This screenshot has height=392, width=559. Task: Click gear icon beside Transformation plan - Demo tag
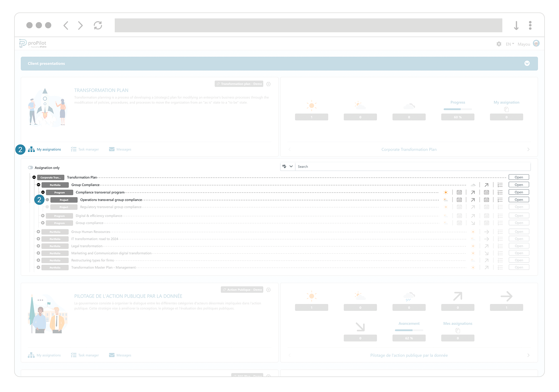268,84
